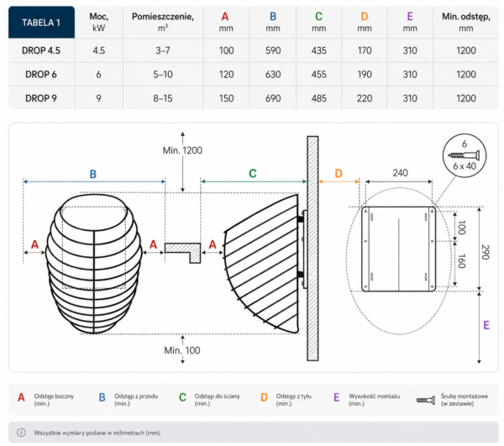Select the DROP 6 row label
Image resolution: width=504 pixels, height=446 pixels.
coord(41,75)
